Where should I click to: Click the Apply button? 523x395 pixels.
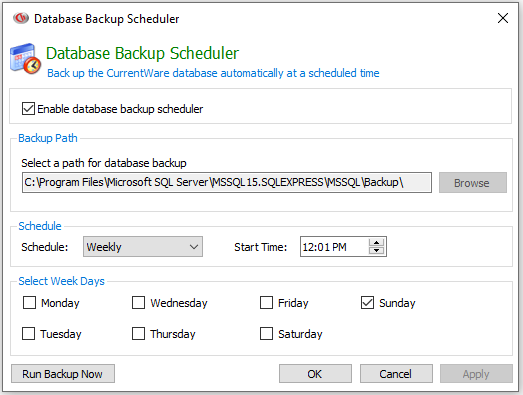[x=476, y=374]
